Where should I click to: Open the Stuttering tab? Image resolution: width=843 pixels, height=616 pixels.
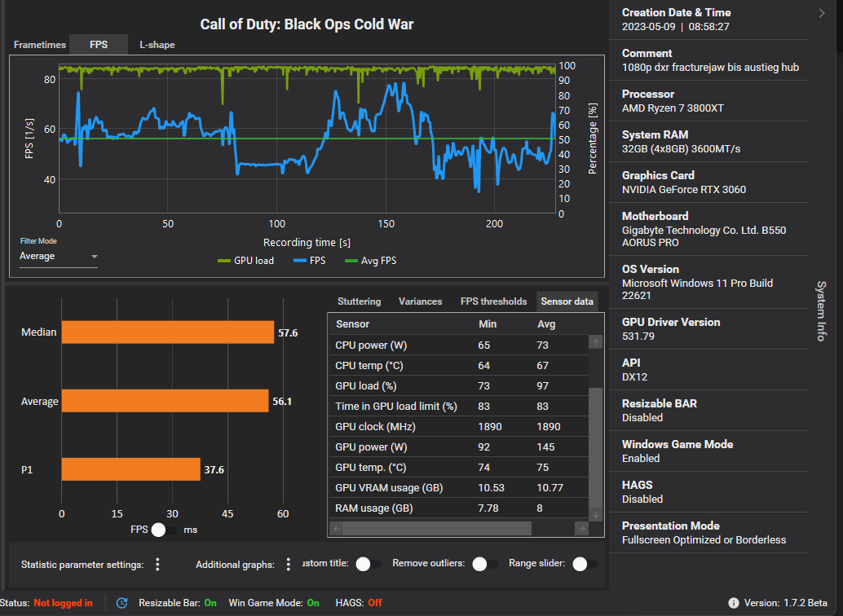coord(360,301)
